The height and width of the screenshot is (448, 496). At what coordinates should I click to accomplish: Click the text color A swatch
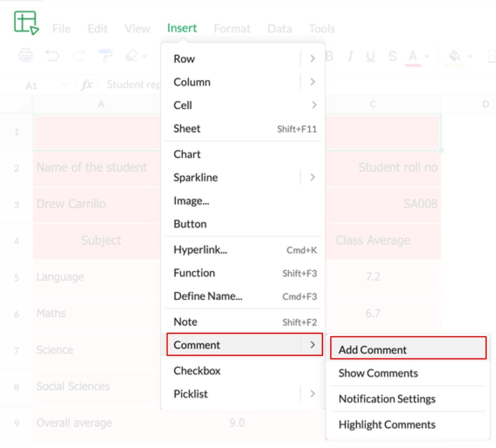tap(413, 56)
